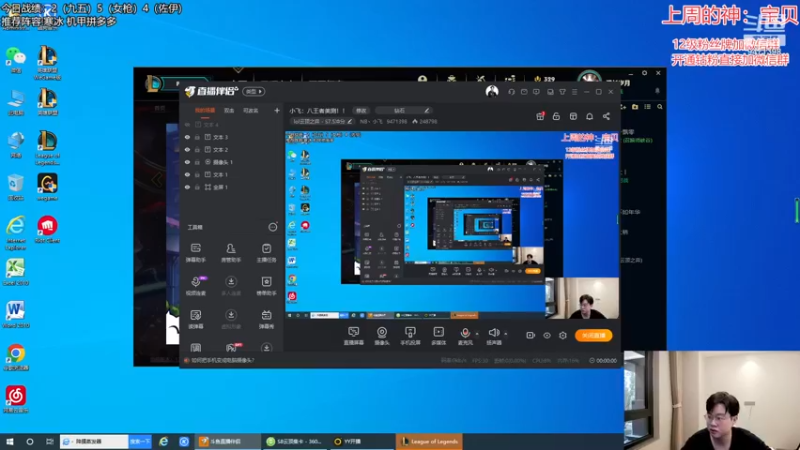Open the Google Chrome desktop shortcut
This screenshot has width=800, height=450.
click(16, 357)
